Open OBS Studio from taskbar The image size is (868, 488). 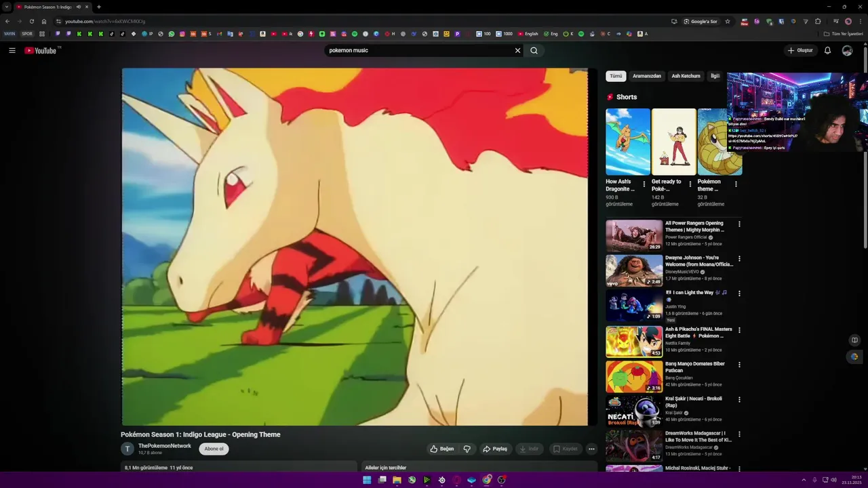[501, 480]
